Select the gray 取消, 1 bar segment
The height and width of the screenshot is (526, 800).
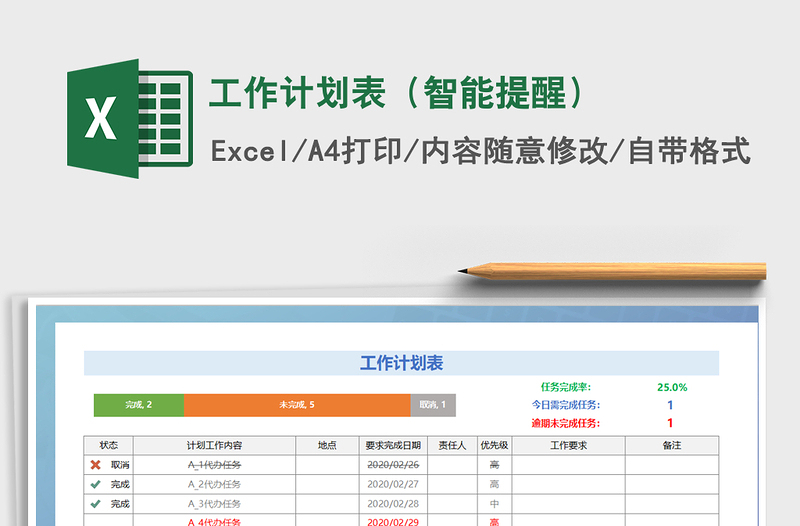433,405
